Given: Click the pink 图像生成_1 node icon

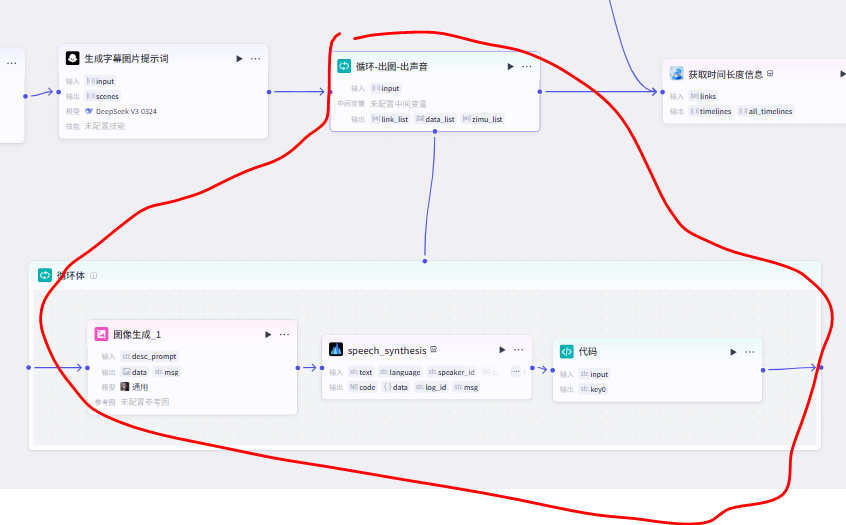Looking at the screenshot, I should pyautogui.click(x=101, y=334).
